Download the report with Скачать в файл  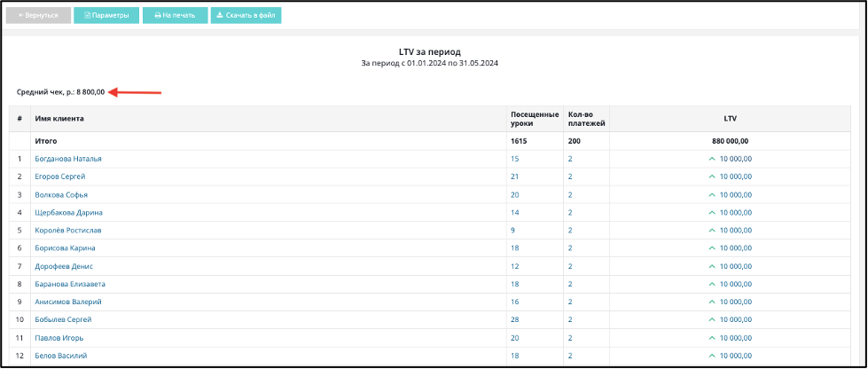tap(246, 15)
